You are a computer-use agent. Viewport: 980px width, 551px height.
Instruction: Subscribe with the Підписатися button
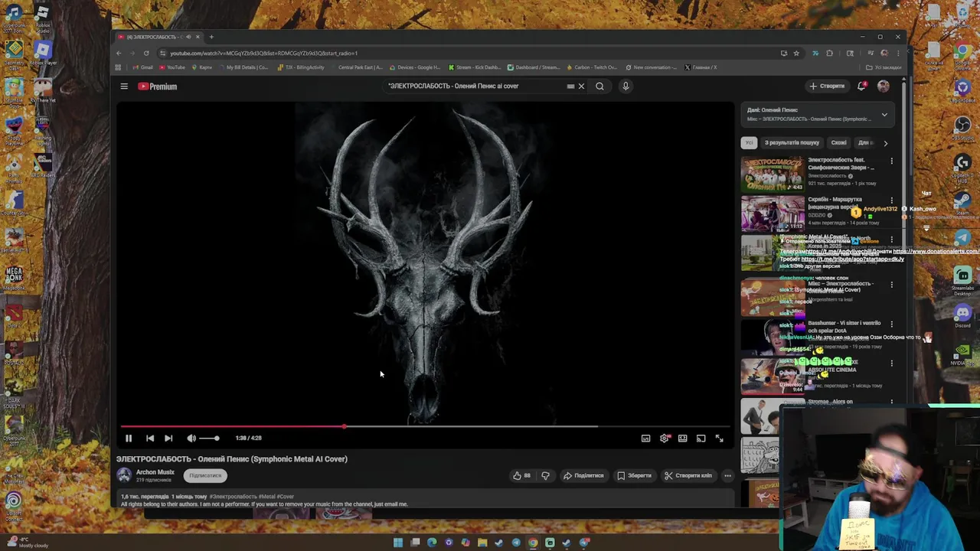(205, 475)
